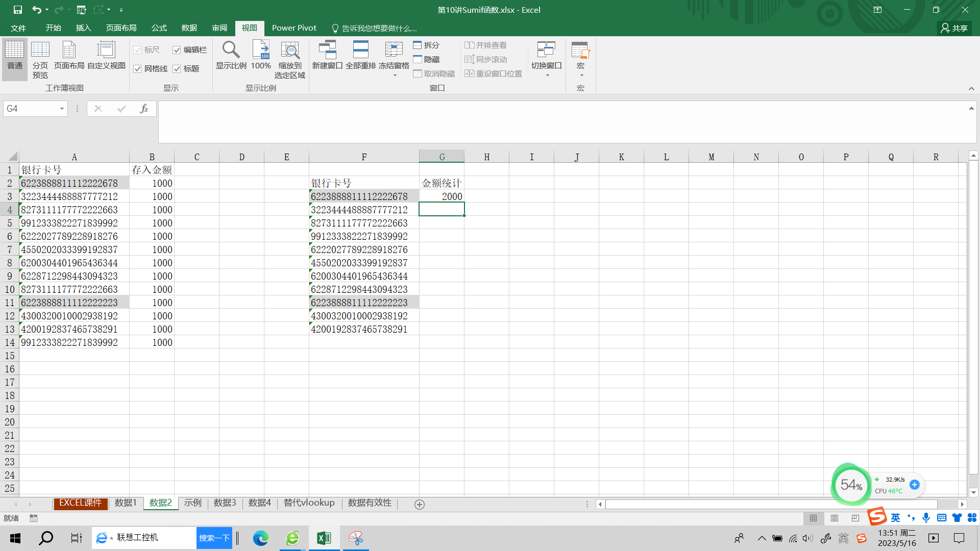Open Customize Quick Access Toolbar dropdown
Image resolution: width=980 pixels, height=551 pixels.
coord(121,10)
